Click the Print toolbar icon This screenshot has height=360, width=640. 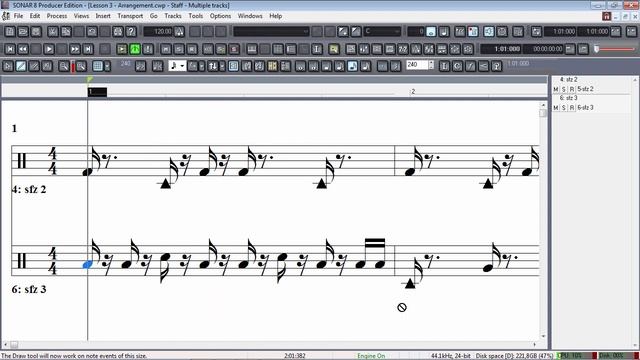(118, 31)
